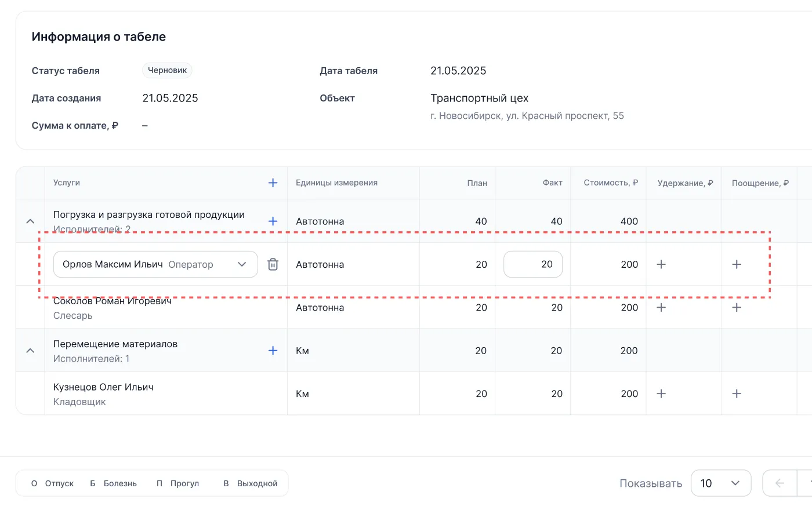Add Удержание for Соколов Роман Игоревич

[x=661, y=308]
